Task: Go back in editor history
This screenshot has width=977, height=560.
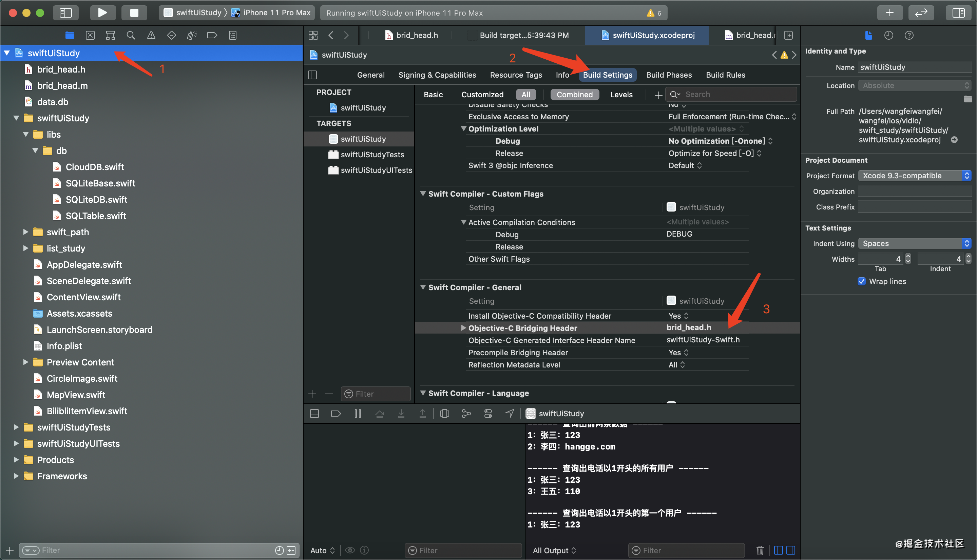Action: (330, 35)
